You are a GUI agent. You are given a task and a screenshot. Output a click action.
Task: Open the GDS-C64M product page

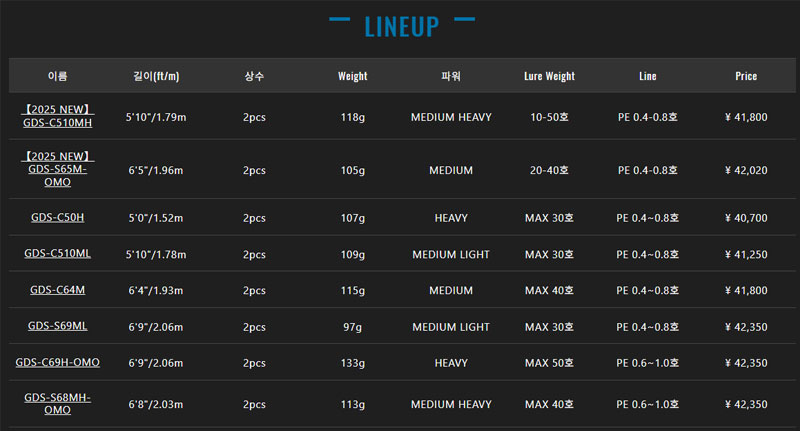pyautogui.click(x=57, y=290)
